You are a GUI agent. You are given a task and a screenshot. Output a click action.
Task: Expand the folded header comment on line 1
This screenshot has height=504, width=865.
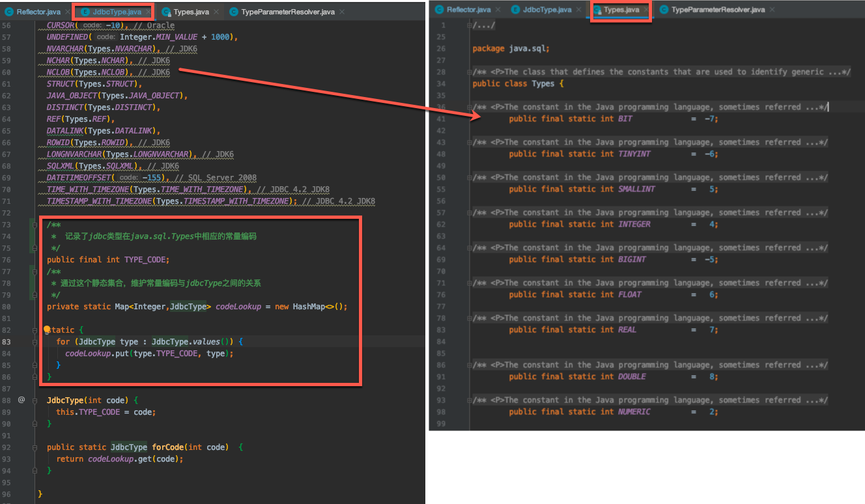[x=470, y=25]
